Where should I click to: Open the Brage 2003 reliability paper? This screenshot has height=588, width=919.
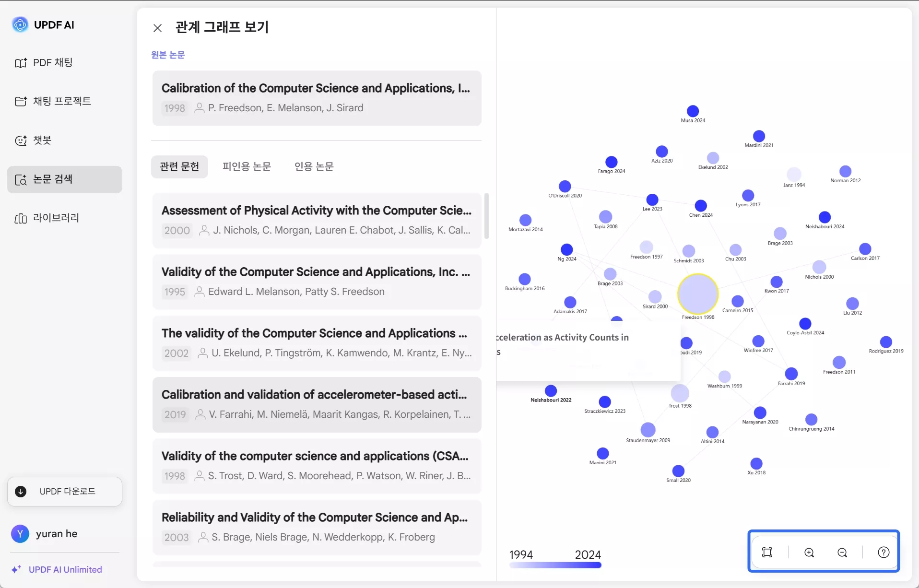317,528
